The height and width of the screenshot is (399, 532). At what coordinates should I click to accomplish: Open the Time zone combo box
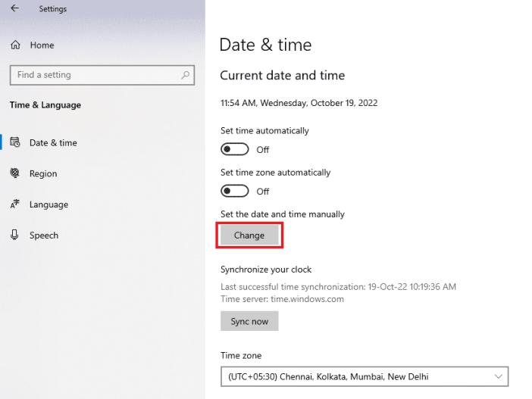point(364,376)
